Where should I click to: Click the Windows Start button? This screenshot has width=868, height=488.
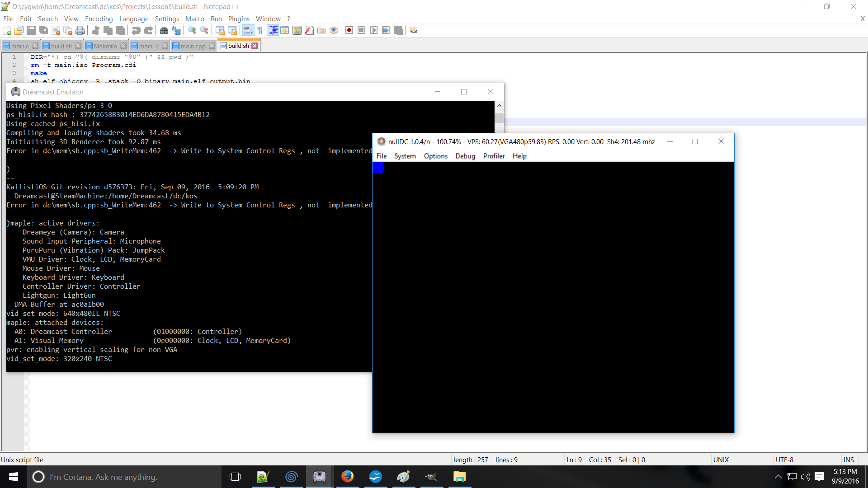pos(14,477)
